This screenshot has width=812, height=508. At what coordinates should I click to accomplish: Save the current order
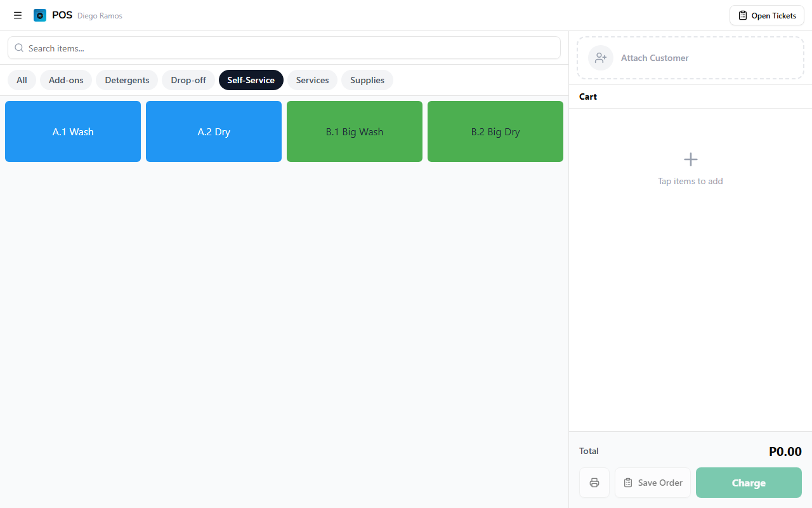(x=652, y=483)
